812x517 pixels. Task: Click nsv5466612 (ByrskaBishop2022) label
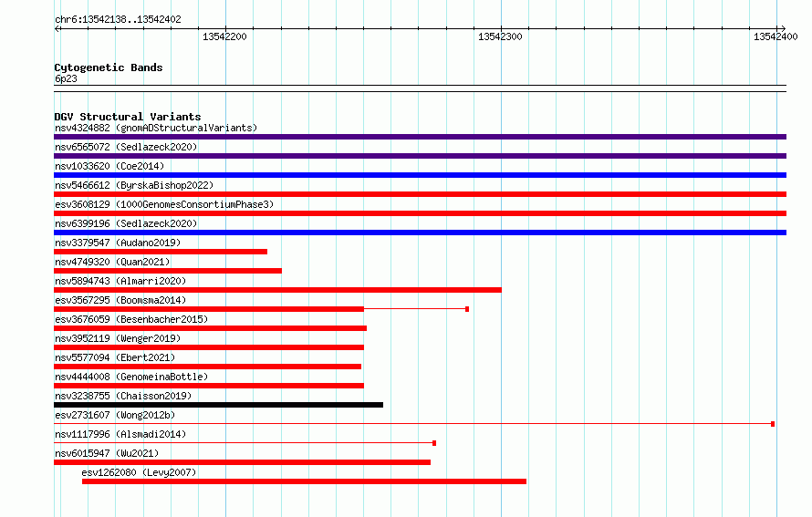click(134, 185)
